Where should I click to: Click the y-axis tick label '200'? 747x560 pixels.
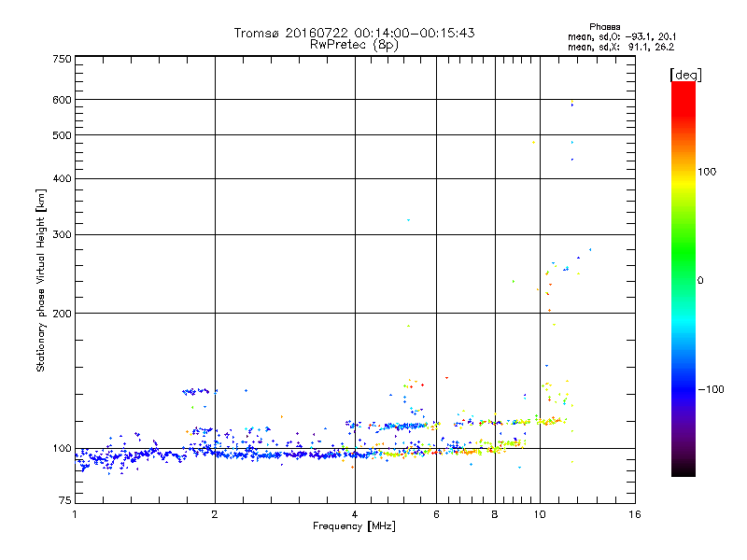pyautogui.click(x=62, y=314)
